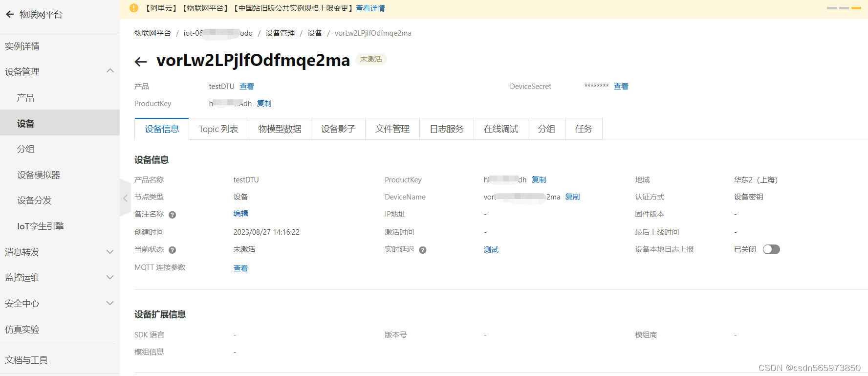Click 复制 next to ProductKey in header

(264, 104)
